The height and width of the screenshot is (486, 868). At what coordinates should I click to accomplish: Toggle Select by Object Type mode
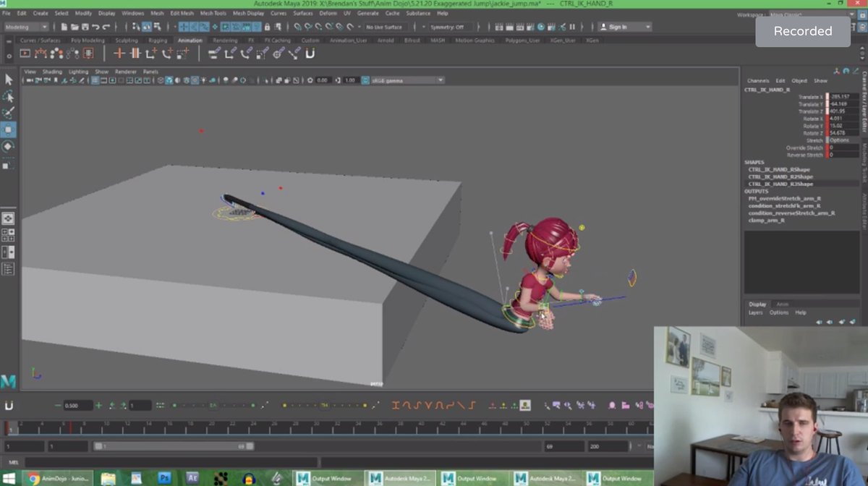[x=147, y=27]
